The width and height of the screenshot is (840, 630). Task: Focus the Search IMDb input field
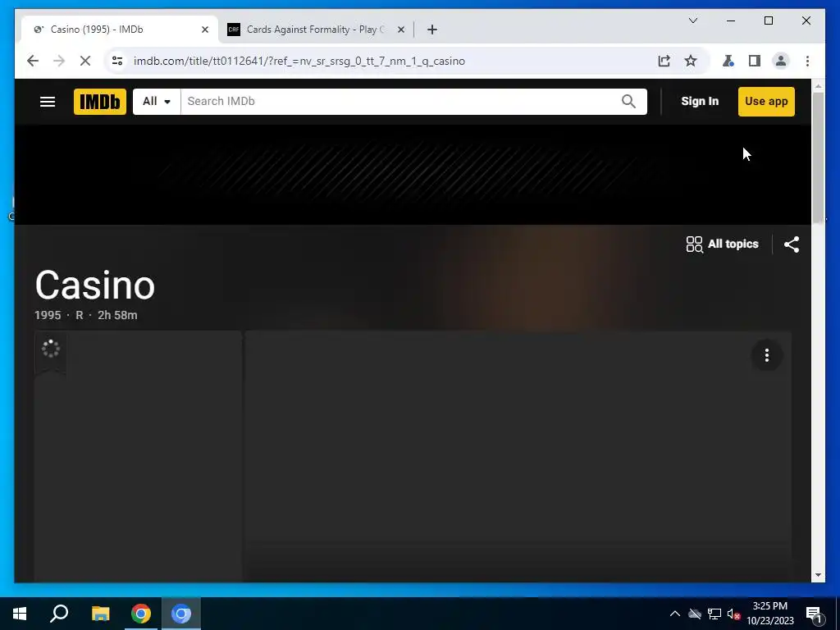pyautogui.click(x=399, y=101)
